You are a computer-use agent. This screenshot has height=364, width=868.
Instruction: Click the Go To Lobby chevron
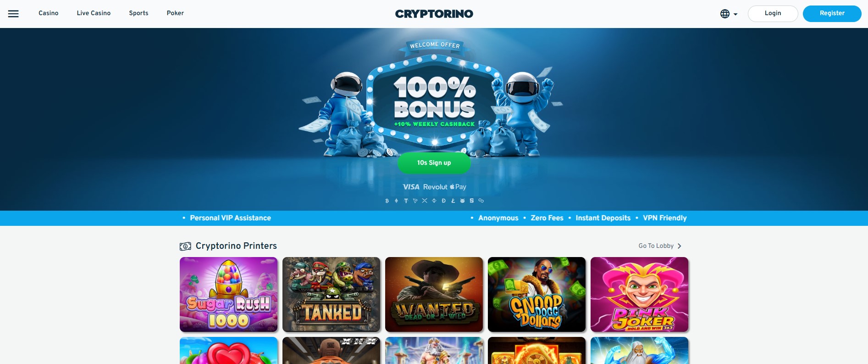click(x=680, y=246)
